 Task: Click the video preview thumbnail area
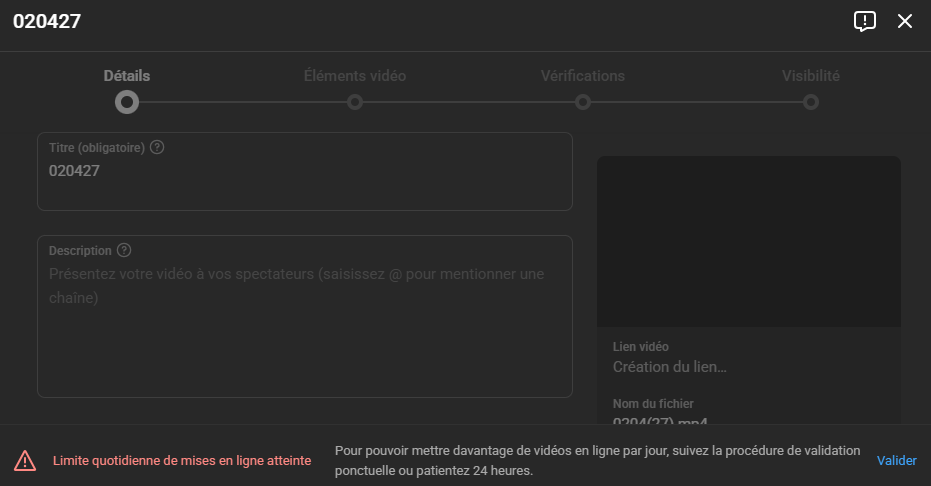point(748,241)
